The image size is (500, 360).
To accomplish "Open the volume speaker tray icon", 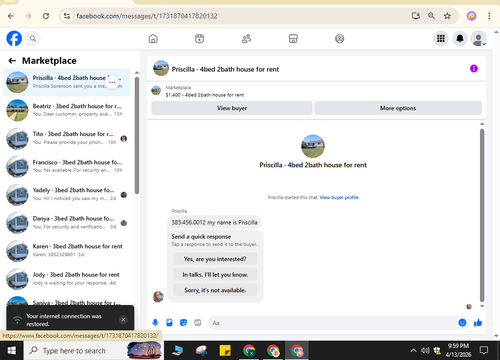I will click(x=425, y=350).
